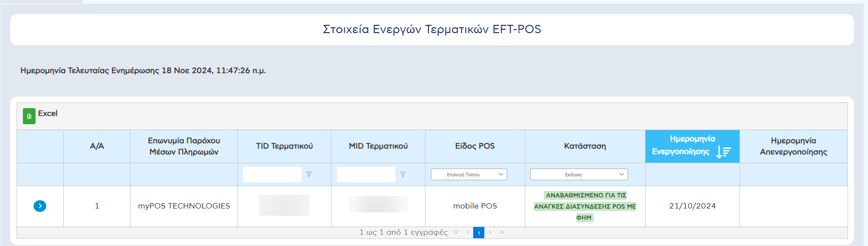Go to previous page of records

point(467,232)
